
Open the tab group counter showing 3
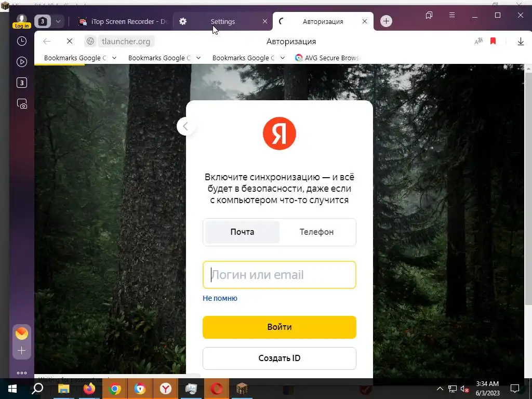click(x=43, y=21)
